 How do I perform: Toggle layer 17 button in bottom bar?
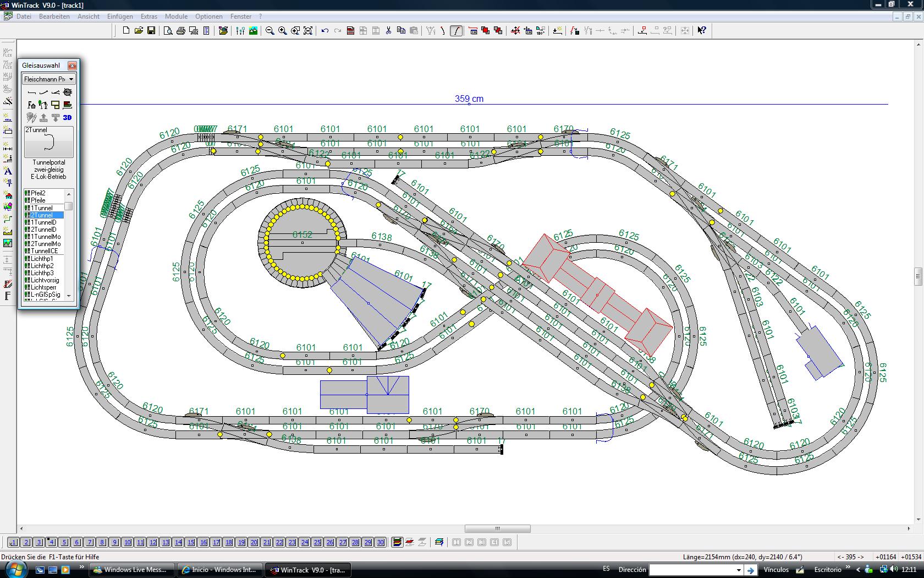[216, 542]
